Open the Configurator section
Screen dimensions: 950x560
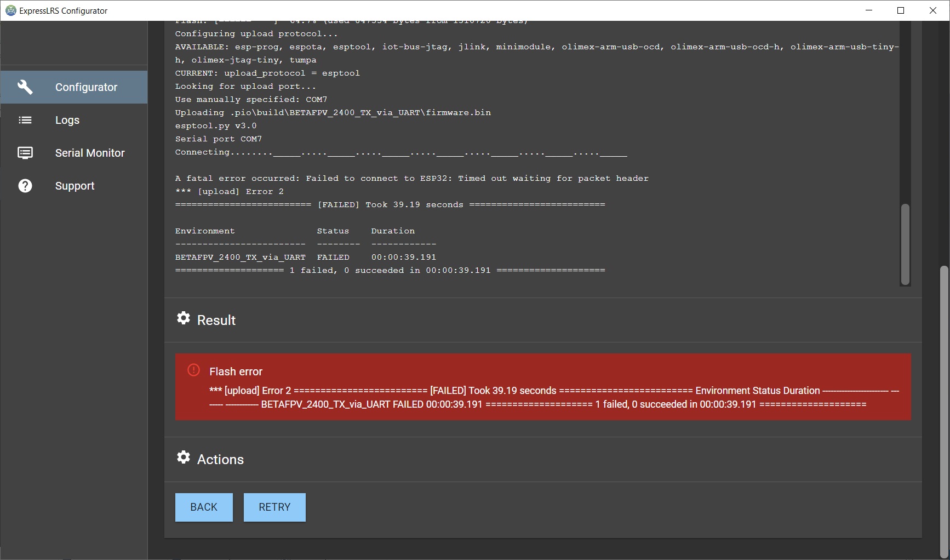74,87
